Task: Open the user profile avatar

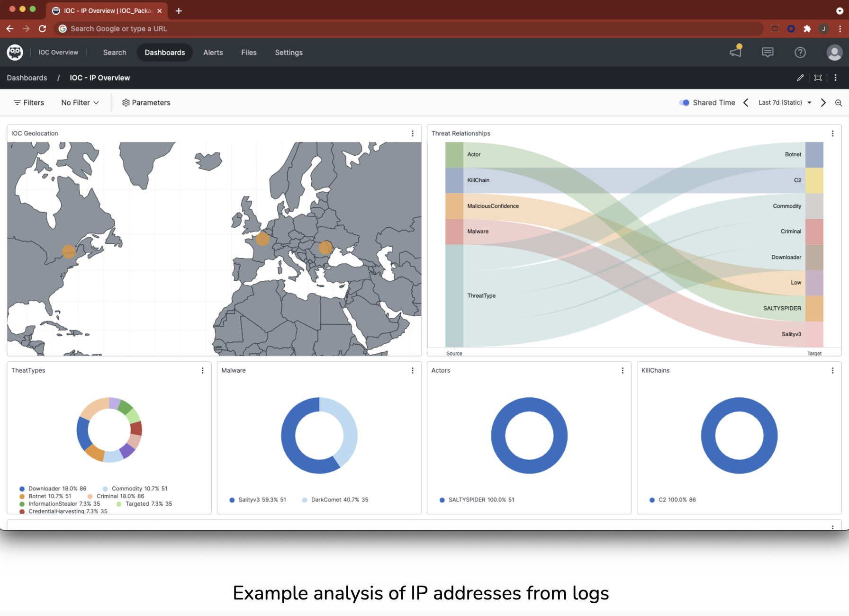Action: coord(834,52)
